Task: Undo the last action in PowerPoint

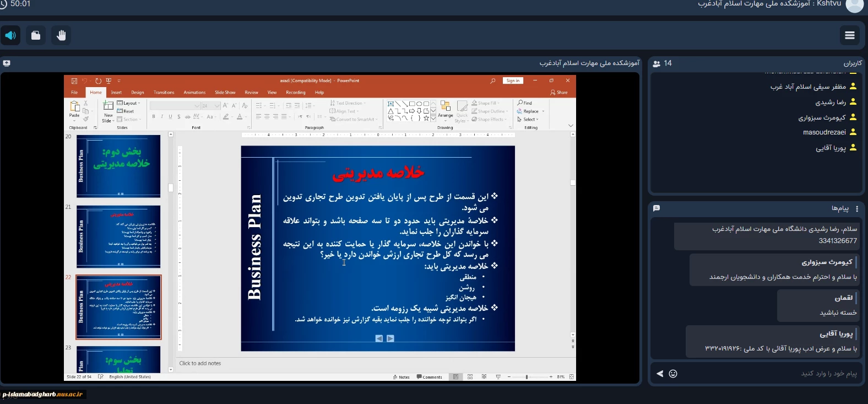Action: (85, 81)
